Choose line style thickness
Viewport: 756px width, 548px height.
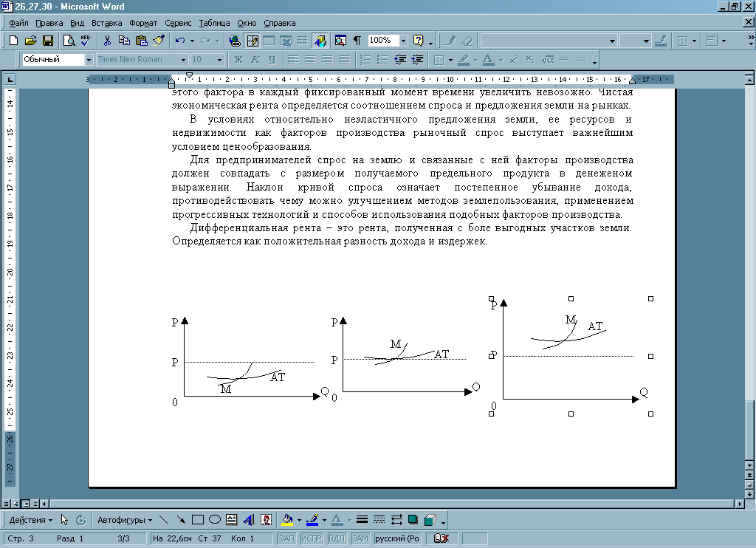pos(362,520)
